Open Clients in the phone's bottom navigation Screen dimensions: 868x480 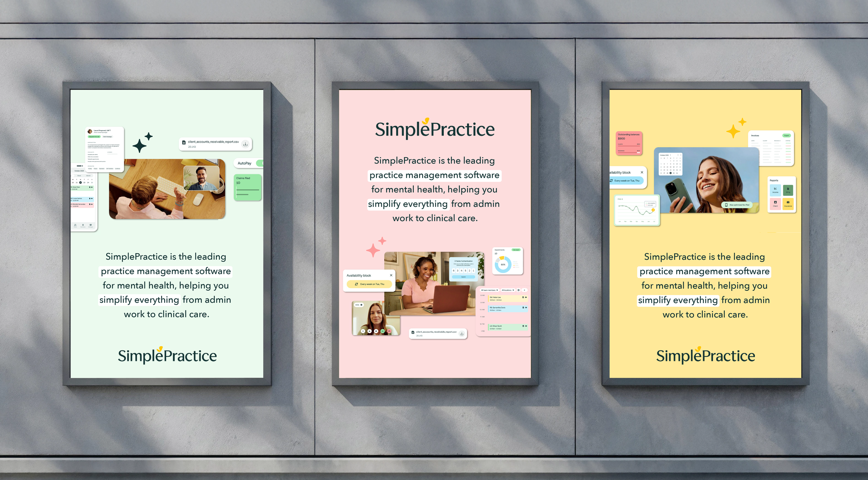75,225
